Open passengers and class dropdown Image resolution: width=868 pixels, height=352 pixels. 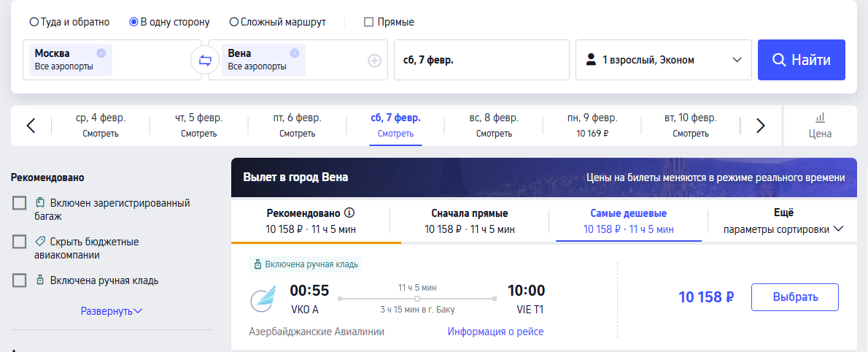coord(664,60)
